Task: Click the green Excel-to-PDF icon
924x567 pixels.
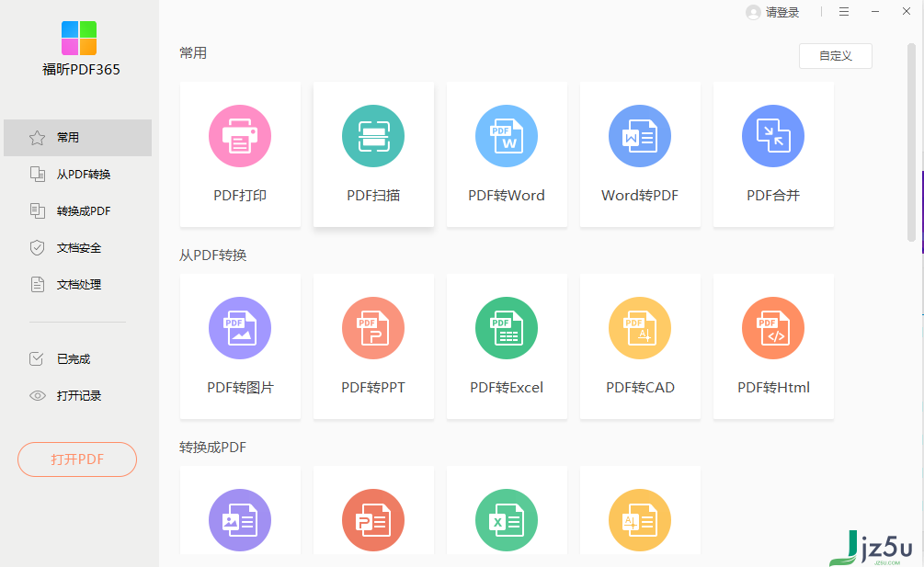Action: (x=507, y=520)
